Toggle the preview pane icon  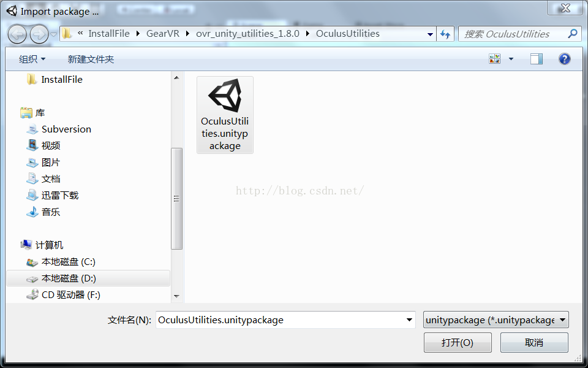[537, 59]
